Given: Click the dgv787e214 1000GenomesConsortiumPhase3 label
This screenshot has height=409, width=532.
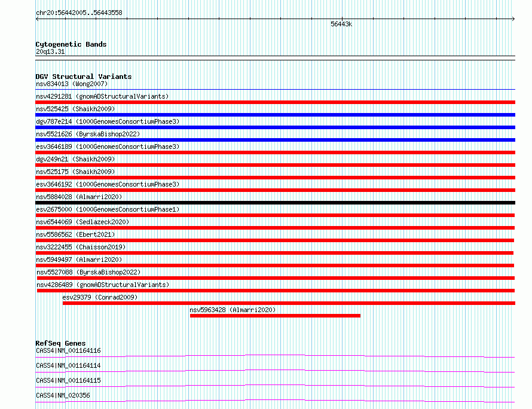Looking at the screenshot, I should point(108,121).
